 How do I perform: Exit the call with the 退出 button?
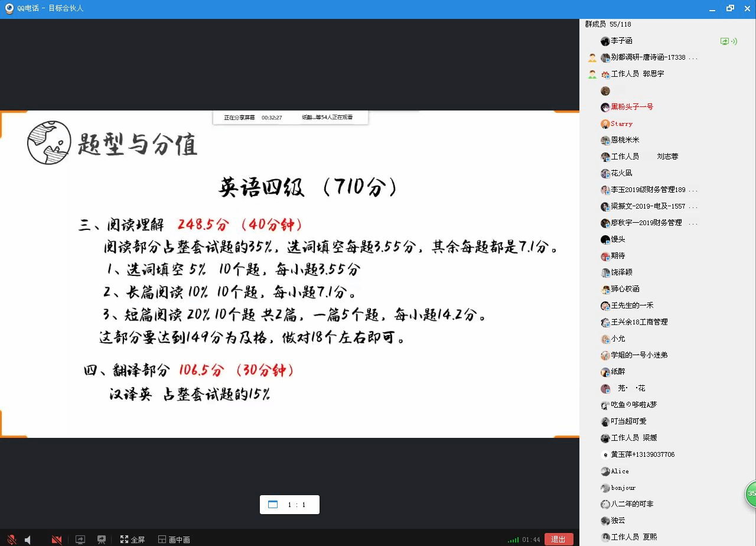coord(558,539)
